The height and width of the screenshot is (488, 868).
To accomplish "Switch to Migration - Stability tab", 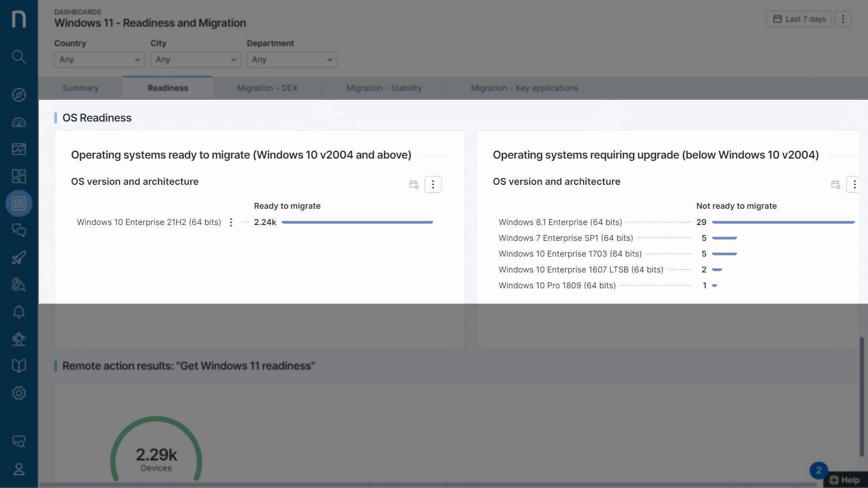I will [384, 88].
